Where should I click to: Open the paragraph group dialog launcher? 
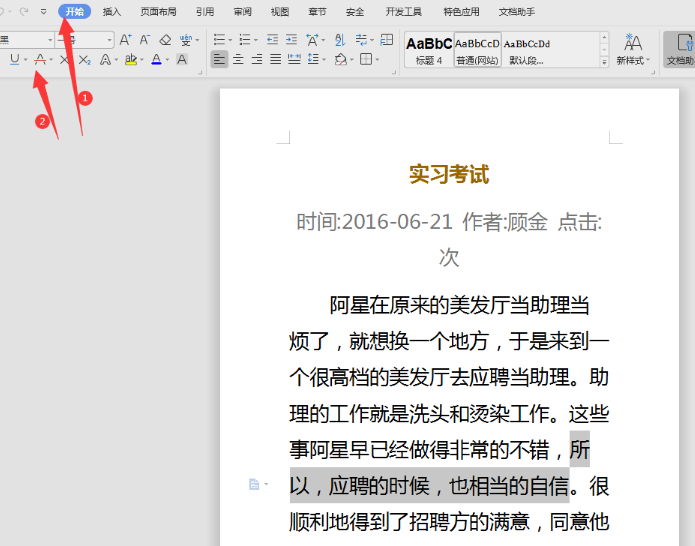pyautogui.click(x=394, y=72)
